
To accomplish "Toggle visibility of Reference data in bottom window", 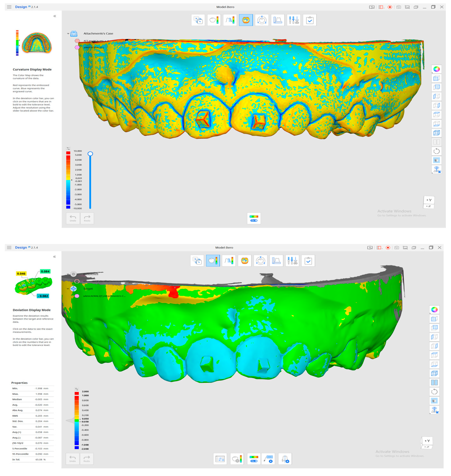I will point(74,274).
